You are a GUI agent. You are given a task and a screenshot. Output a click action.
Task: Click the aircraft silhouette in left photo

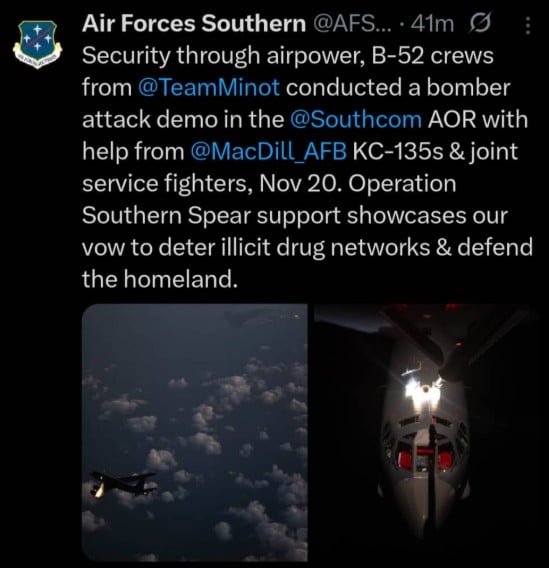[x=123, y=484]
